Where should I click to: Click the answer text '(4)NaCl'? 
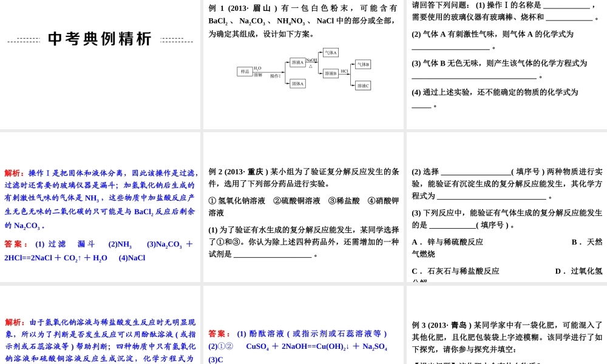coord(132,258)
